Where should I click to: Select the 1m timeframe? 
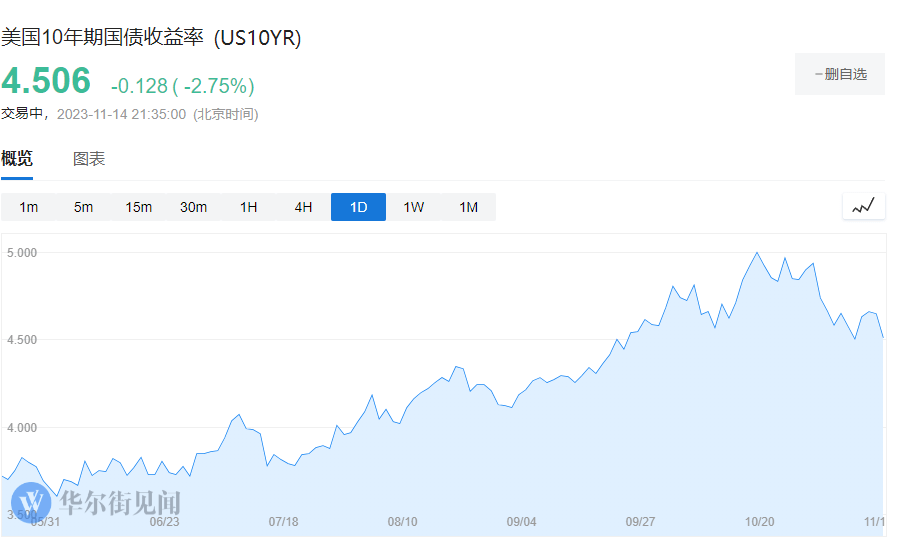29,207
